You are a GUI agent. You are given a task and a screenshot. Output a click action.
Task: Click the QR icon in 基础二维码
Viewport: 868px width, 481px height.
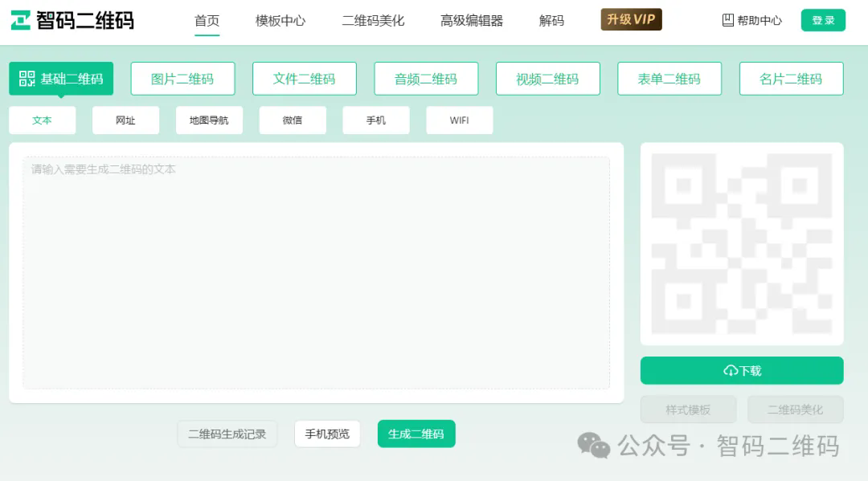[x=27, y=79]
